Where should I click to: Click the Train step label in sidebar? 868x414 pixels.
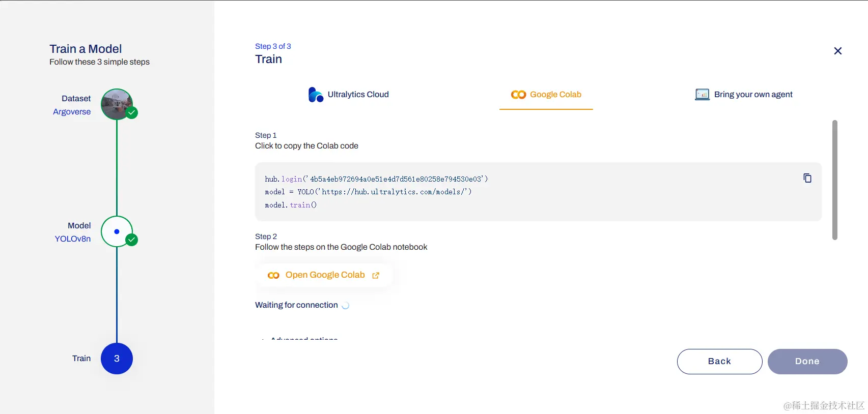click(81, 359)
